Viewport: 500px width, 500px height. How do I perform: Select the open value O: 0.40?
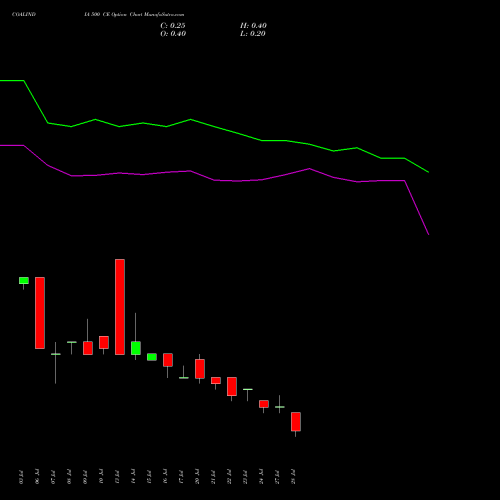173,34
